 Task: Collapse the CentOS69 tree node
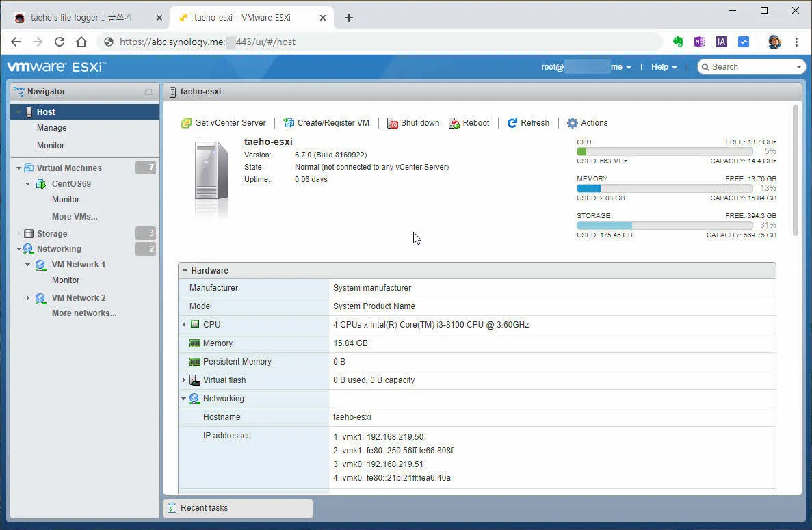click(x=28, y=184)
